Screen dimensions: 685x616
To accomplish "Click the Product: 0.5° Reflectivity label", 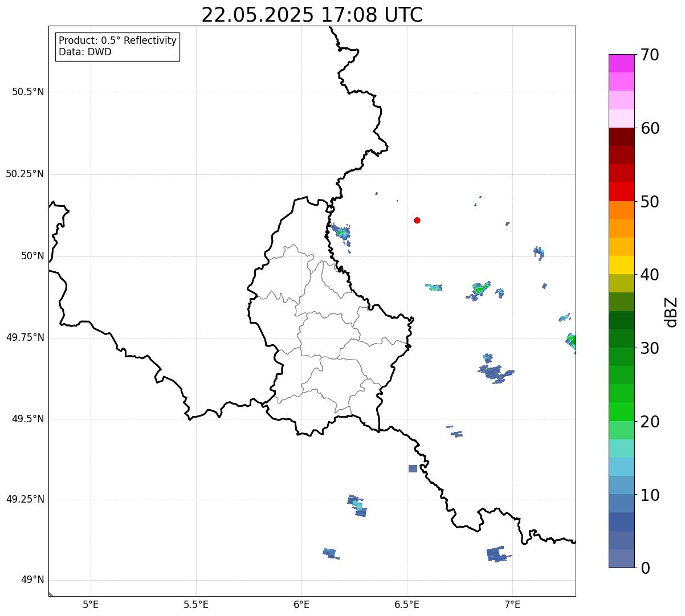I will click(x=117, y=40).
